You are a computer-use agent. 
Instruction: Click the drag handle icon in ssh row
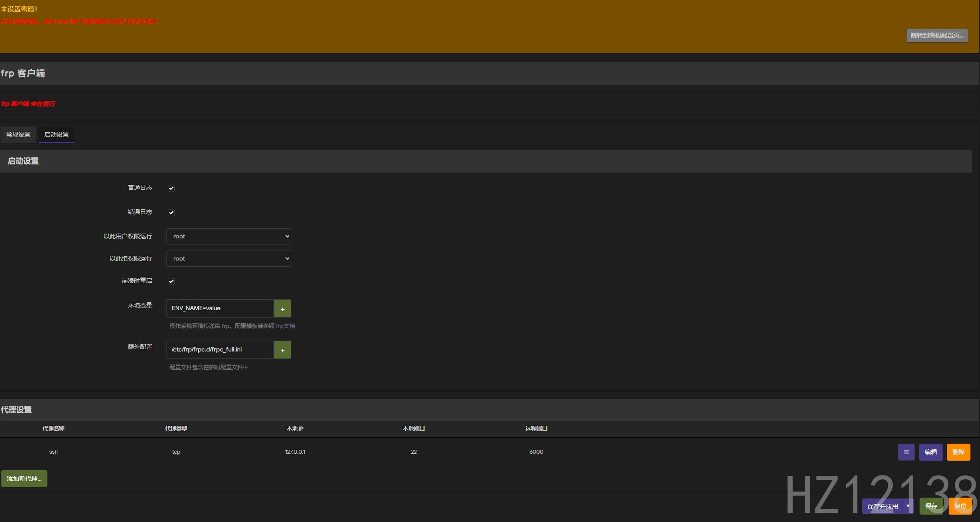click(906, 452)
